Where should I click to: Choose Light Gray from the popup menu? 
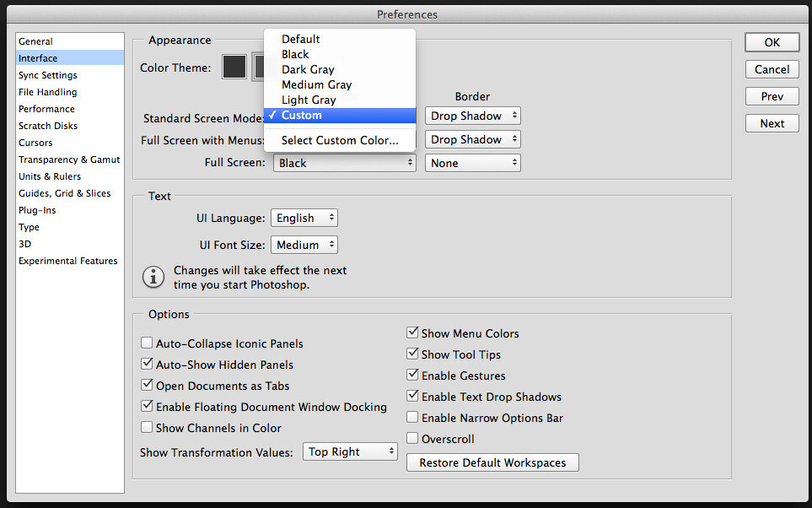tap(340, 100)
